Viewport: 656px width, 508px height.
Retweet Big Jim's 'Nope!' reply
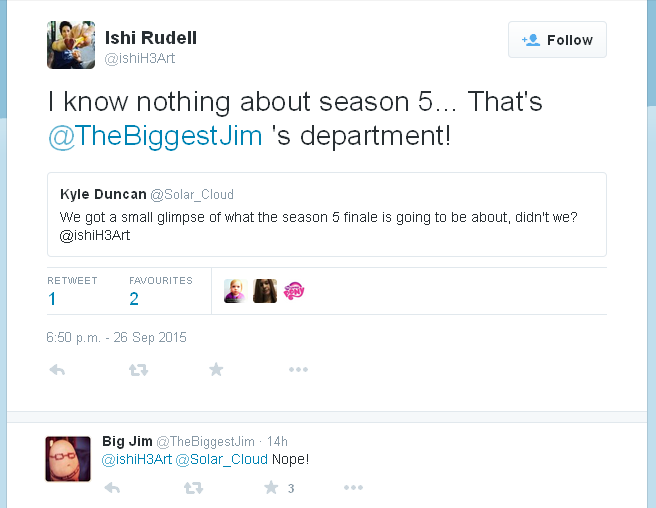pyautogui.click(x=193, y=488)
